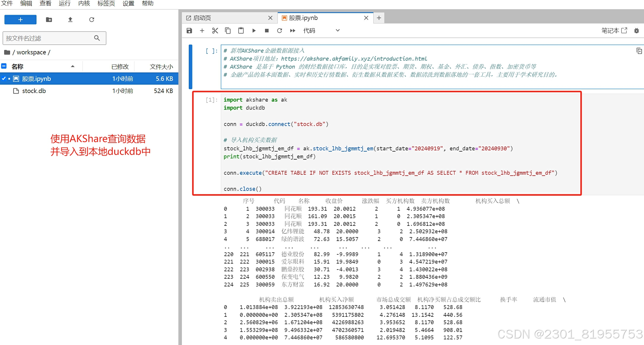Uncheck the 股票.ipynb file checkbox
644x345 pixels.
[x=4, y=79]
